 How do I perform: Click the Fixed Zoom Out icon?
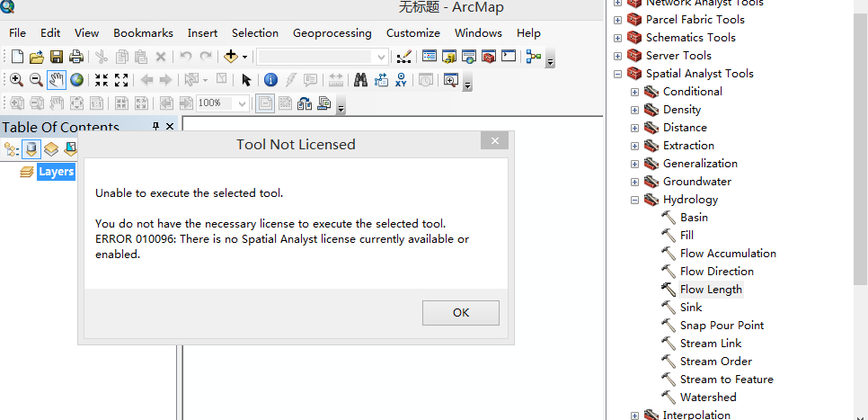coord(121,80)
